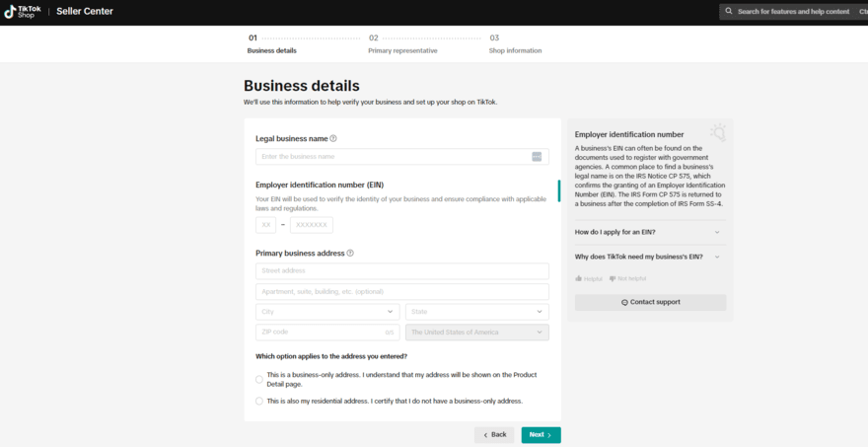Screen dimensions: 868x447
Task: Click the Contact support button
Action: tap(650, 302)
